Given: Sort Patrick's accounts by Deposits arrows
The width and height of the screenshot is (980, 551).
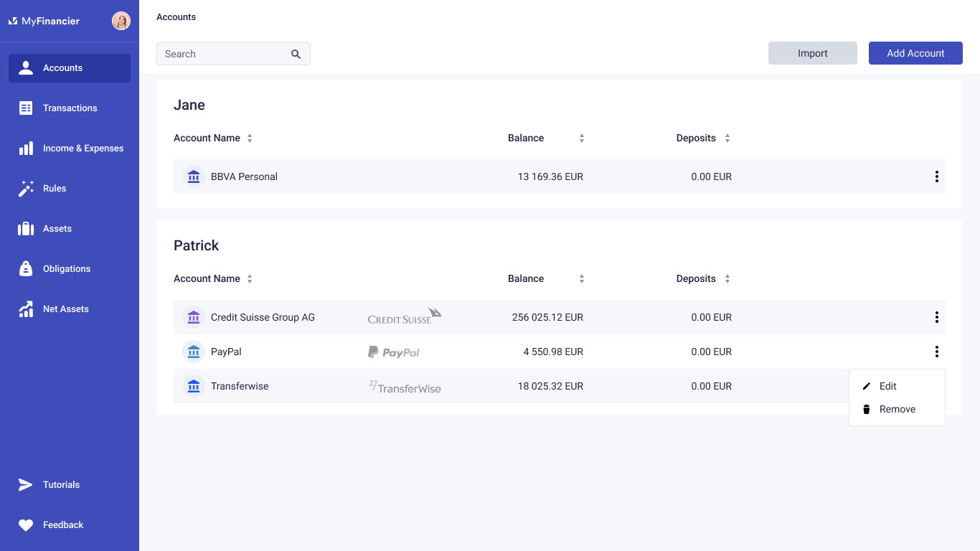Looking at the screenshot, I should pos(727,279).
